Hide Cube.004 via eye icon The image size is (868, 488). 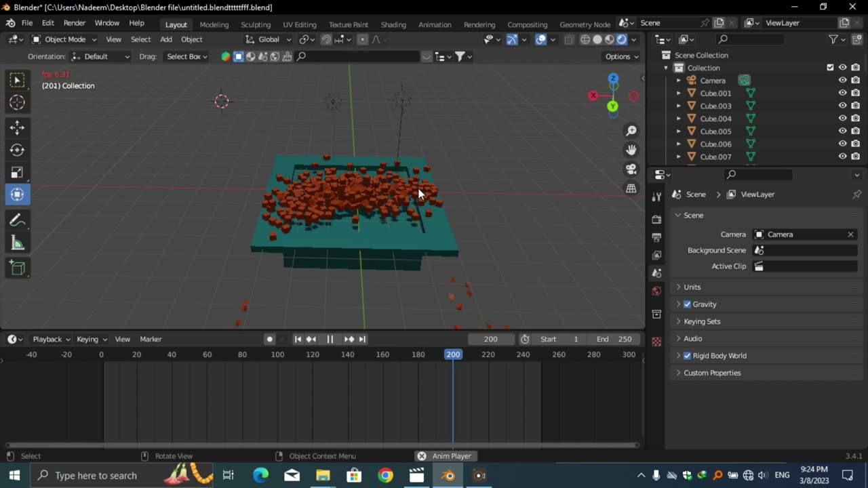pos(843,119)
